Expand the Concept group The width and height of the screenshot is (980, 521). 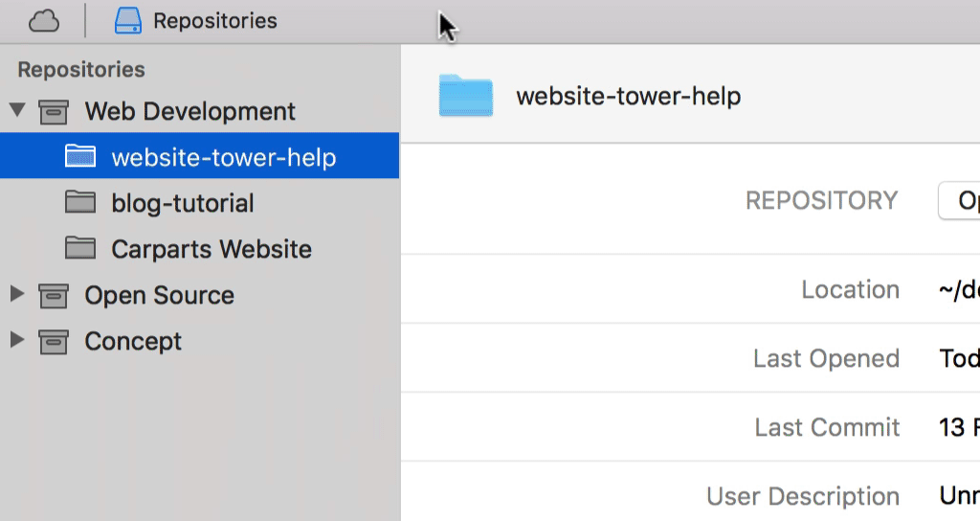(x=16, y=340)
